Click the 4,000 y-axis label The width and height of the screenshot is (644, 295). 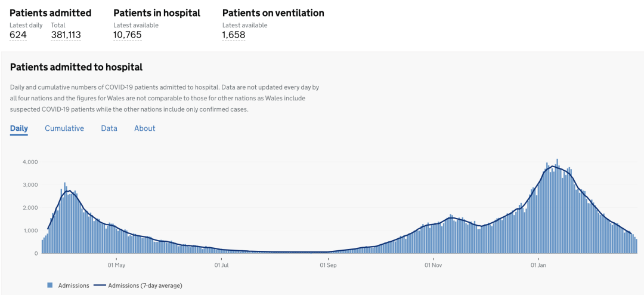pyautogui.click(x=30, y=162)
